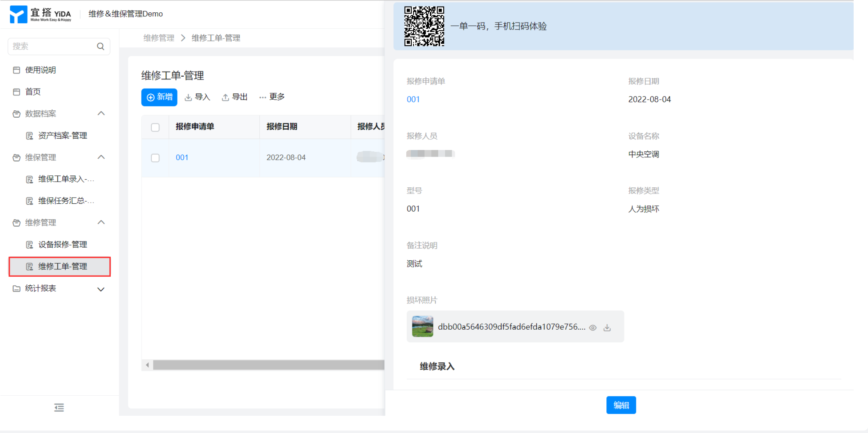Download the damage photo attachment

click(607, 328)
